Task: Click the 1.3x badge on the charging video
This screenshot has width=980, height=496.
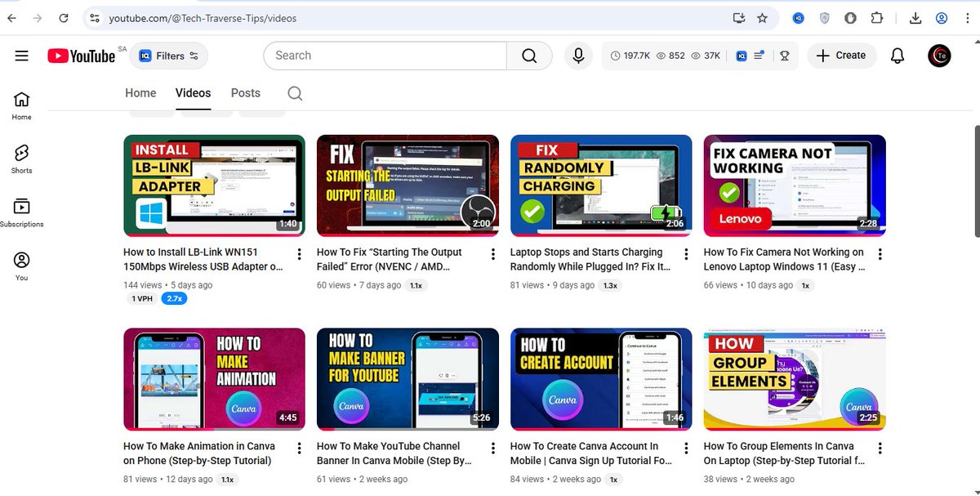Action: (609, 285)
